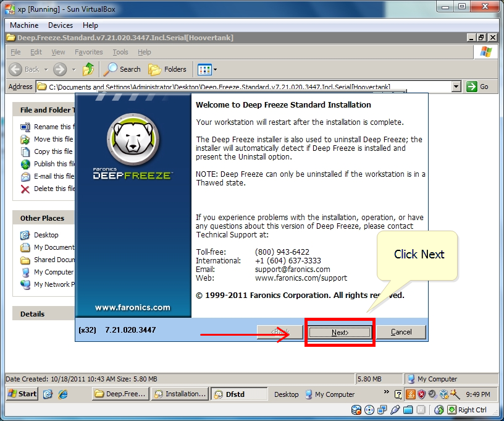Expand the taskbar toolbar chevron
This screenshot has width=504, height=421.
(387, 392)
